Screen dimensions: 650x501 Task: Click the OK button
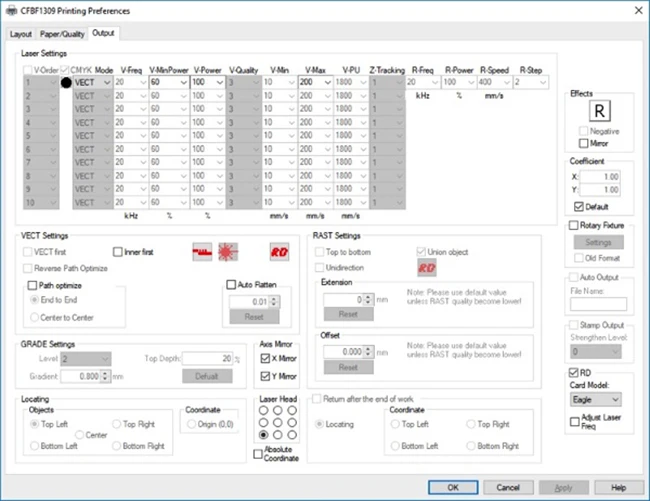[x=453, y=487]
